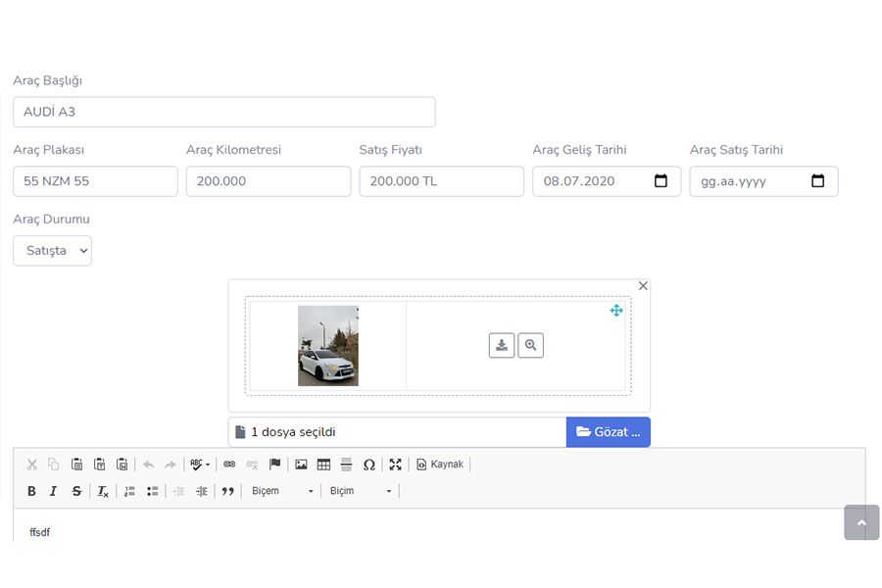Image resolution: width=882 pixels, height=588 pixels.
Task: Click the Paste icon in editor toolbar
Action: click(x=77, y=465)
